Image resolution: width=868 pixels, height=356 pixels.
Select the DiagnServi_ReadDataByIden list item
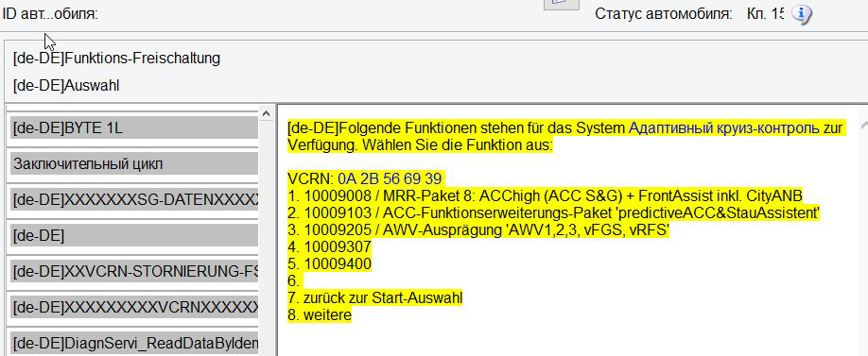click(x=134, y=343)
